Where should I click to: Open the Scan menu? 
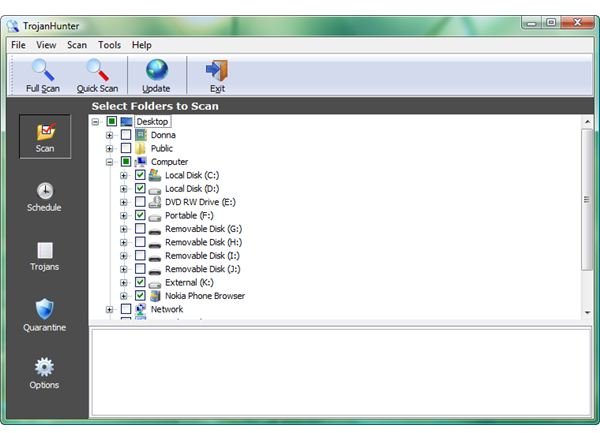(77, 45)
